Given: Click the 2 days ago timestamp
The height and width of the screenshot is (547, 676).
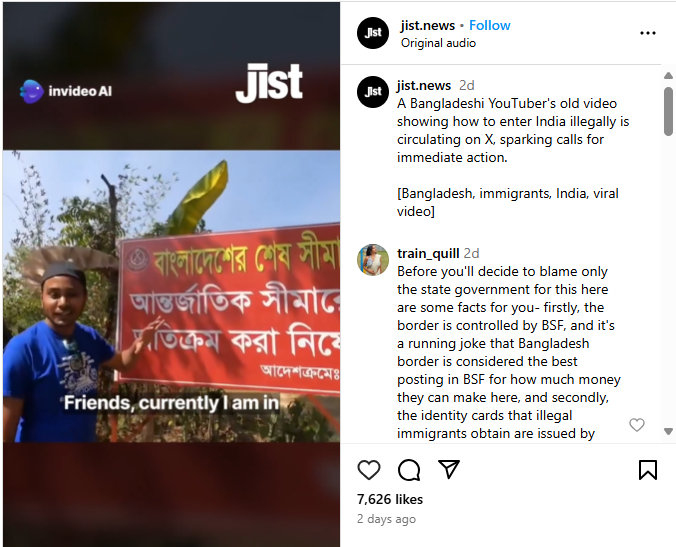Looking at the screenshot, I should pos(386,519).
